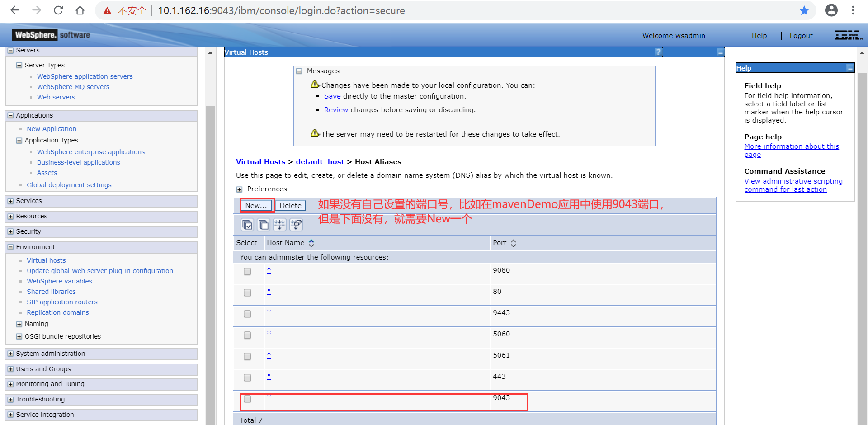Screen dimensions: 868x425
Task: Open page help via the question mark icon
Action: point(658,52)
